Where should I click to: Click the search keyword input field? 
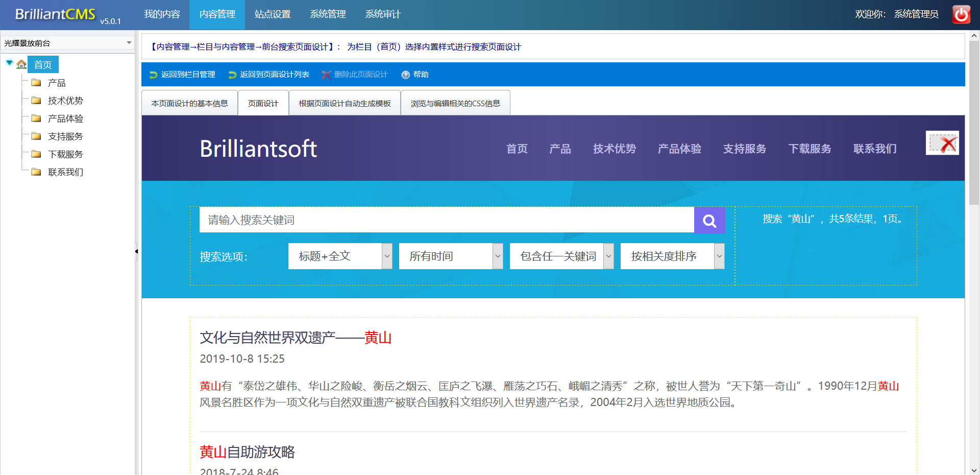click(x=446, y=220)
